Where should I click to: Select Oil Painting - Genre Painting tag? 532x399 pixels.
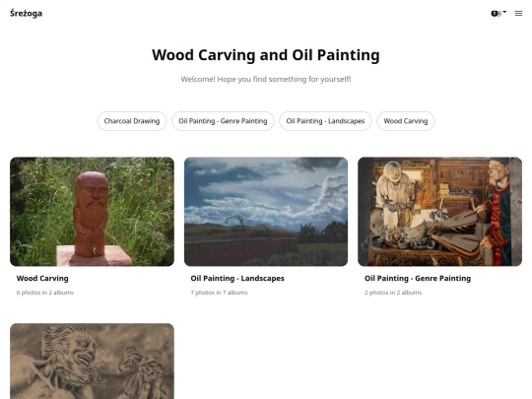(x=223, y=121)
